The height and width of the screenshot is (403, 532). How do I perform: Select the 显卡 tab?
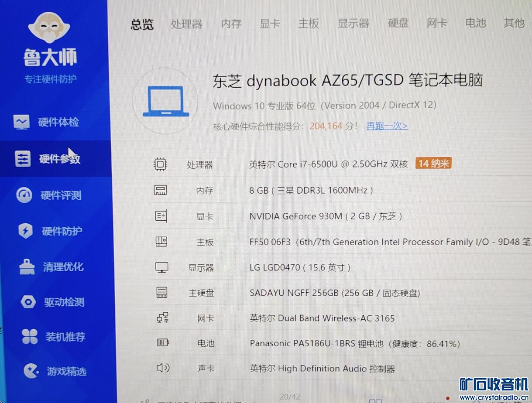[269, 24]
